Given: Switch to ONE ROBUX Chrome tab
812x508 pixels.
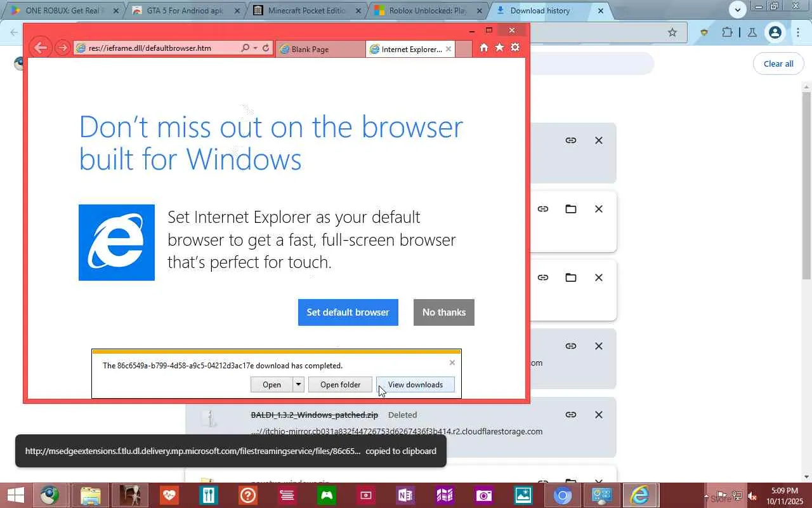Looking at the screenshot, I should [63, 11].
